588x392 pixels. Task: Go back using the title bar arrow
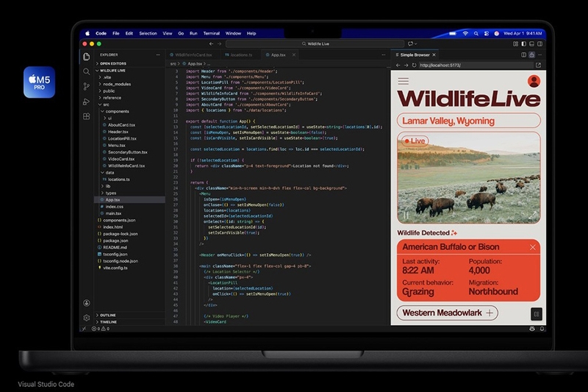(x=211, y=44)
